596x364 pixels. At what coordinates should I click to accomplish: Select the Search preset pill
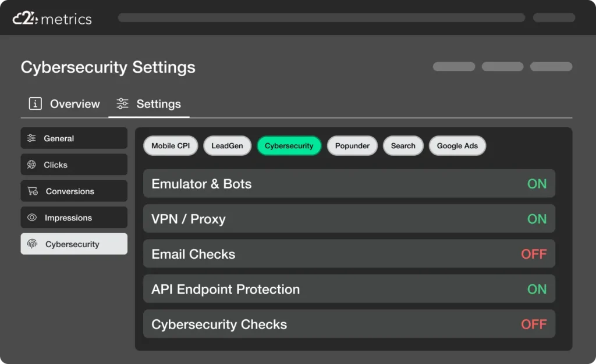[x=403, y=146]
